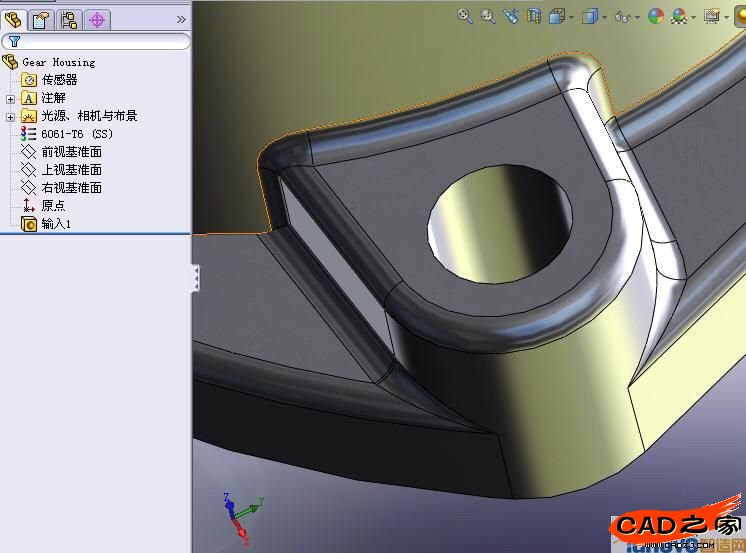Viewport: 746px width, 553px height.
Task: Open the Section View tool
Action: [534, 15]
